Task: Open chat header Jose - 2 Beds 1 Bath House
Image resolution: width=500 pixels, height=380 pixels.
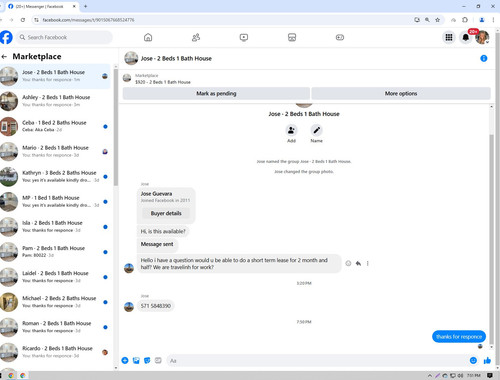Action: tap(176, 59)
